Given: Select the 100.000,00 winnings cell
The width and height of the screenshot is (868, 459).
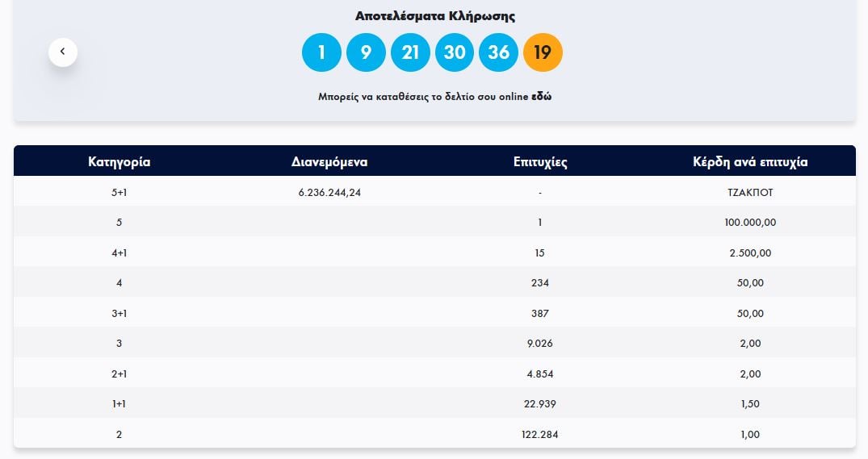Looking at the screenshot, I should click(750, 222).
